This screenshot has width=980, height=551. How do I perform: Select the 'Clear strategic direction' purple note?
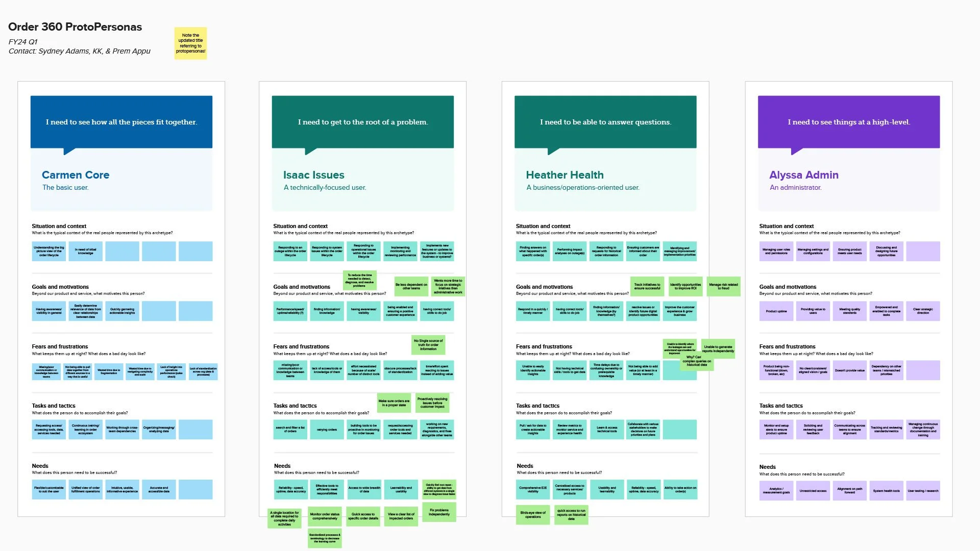(x=923, y=311)
